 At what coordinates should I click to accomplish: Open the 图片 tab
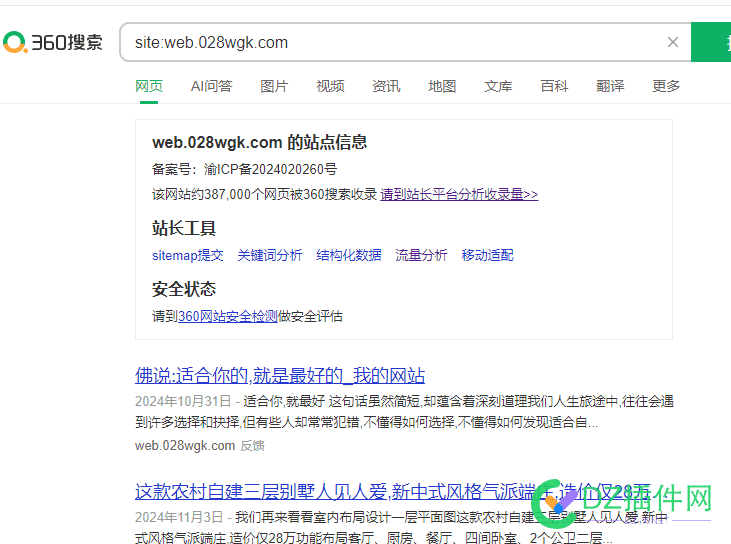click(274, 86)
